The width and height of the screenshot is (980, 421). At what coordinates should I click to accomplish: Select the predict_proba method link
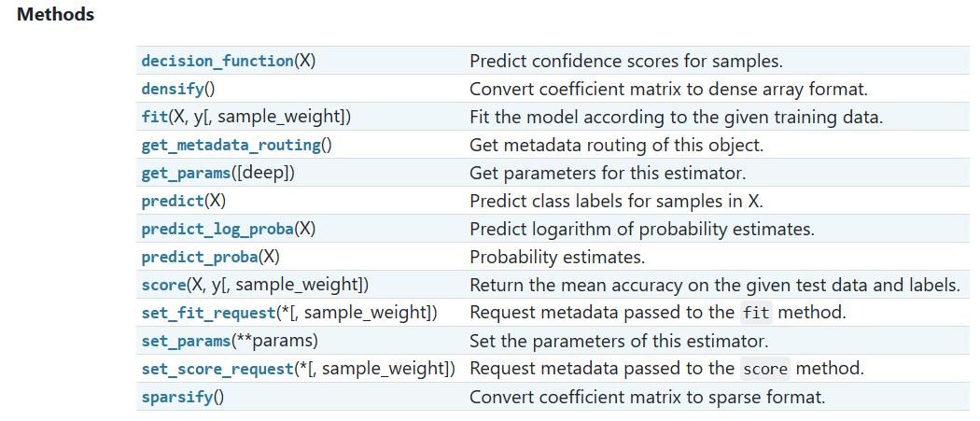200,257
